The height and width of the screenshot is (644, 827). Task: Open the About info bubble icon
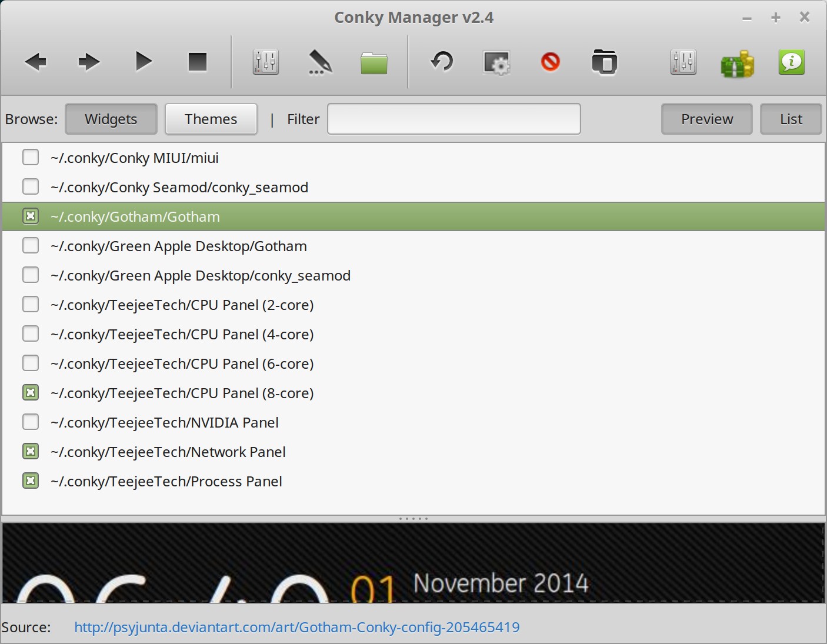point(792,62)
